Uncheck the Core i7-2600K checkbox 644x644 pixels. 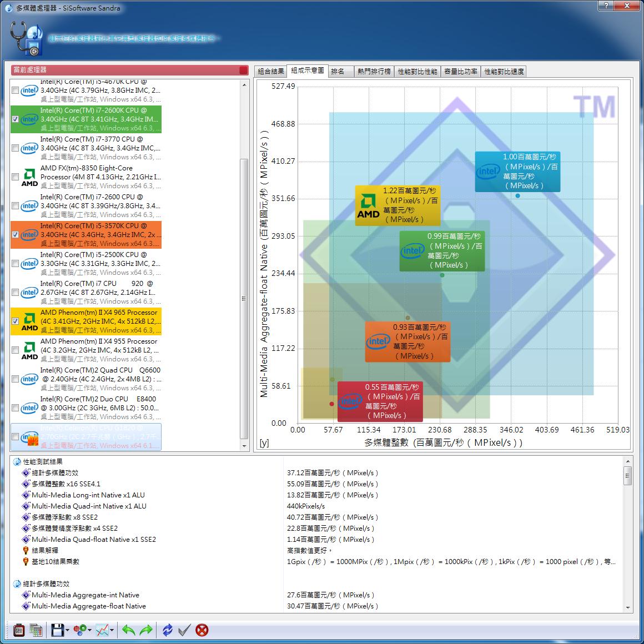click(15, 119)
